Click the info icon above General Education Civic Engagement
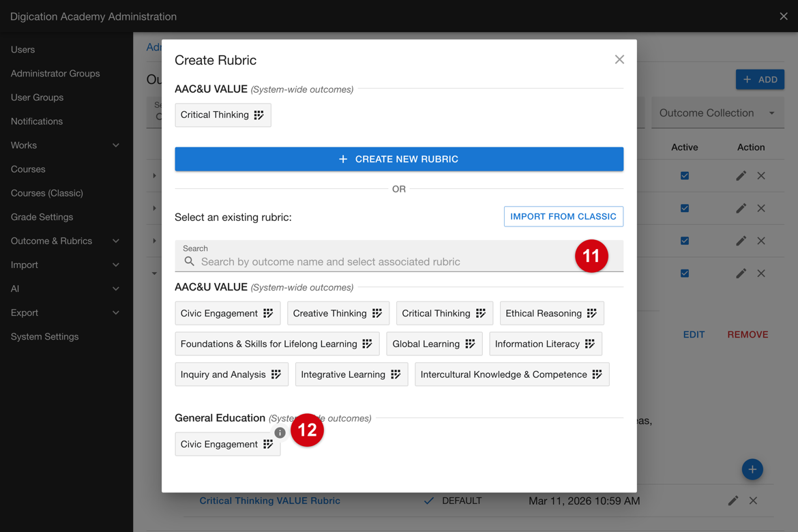 [280, 432]
